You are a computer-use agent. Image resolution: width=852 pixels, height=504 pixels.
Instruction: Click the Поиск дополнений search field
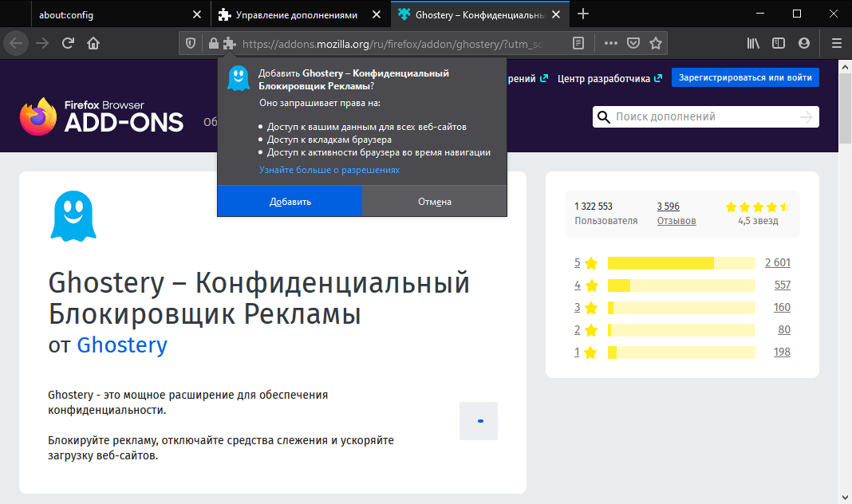pos(706,116)
